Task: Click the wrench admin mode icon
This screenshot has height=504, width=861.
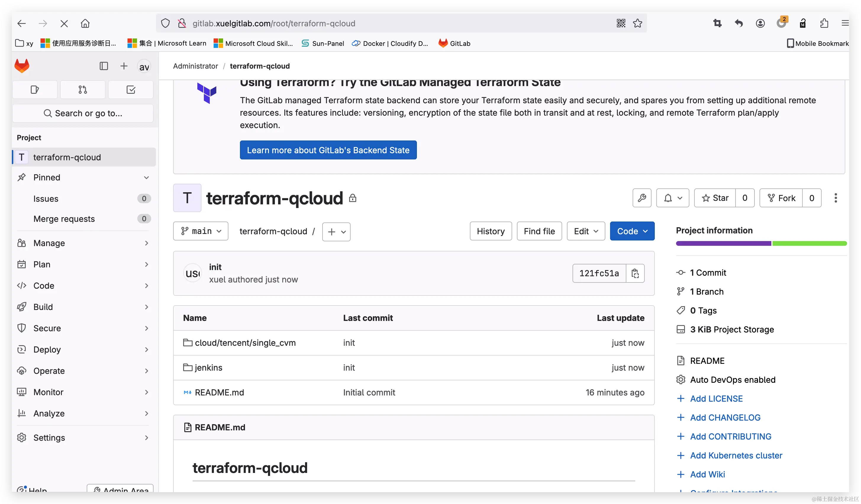Action: pos(642,198)
